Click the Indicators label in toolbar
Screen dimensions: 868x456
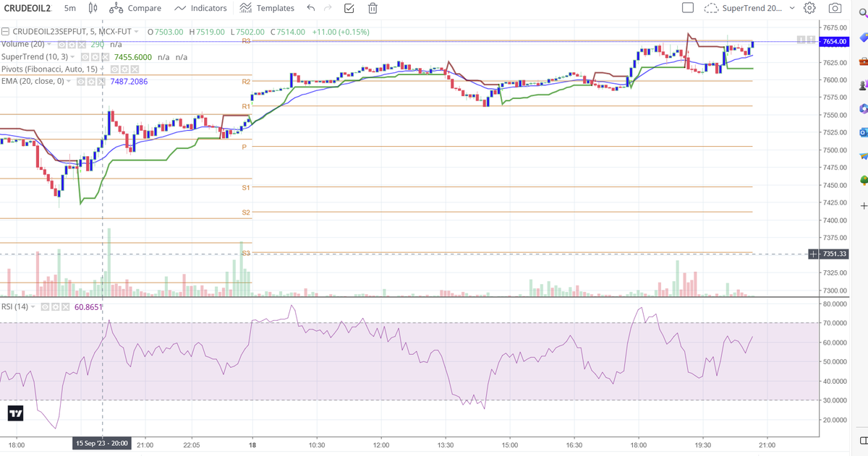tap(209, 8)
